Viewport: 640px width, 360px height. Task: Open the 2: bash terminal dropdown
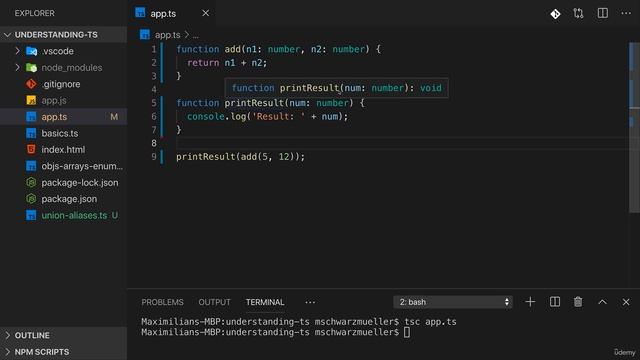[453, 302]
